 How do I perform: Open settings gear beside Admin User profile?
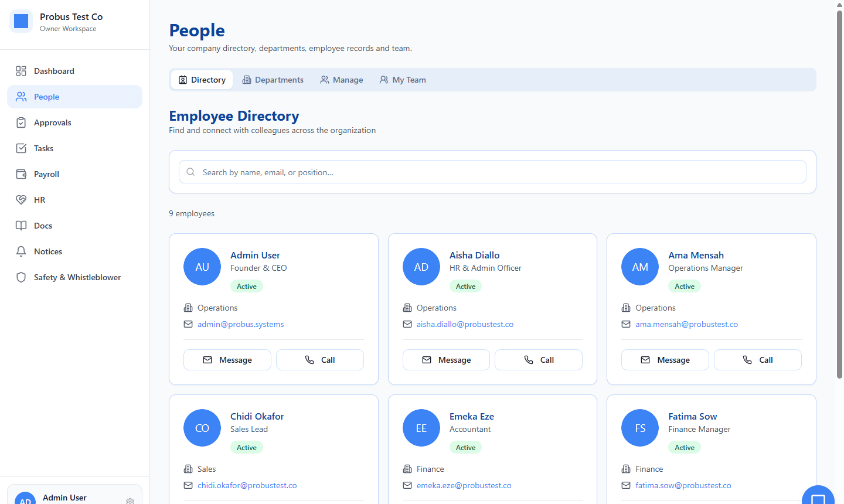pyautogui.click(x=130, y=501)
